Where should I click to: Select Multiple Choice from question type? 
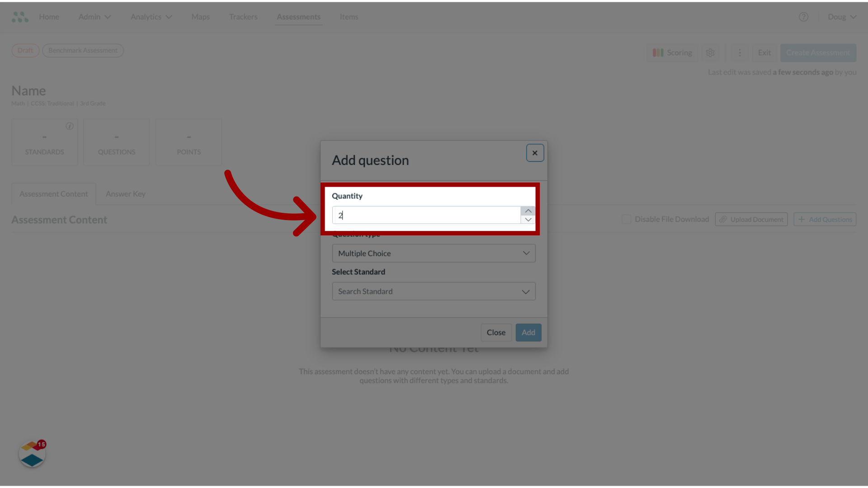click(x=434, y=253)
